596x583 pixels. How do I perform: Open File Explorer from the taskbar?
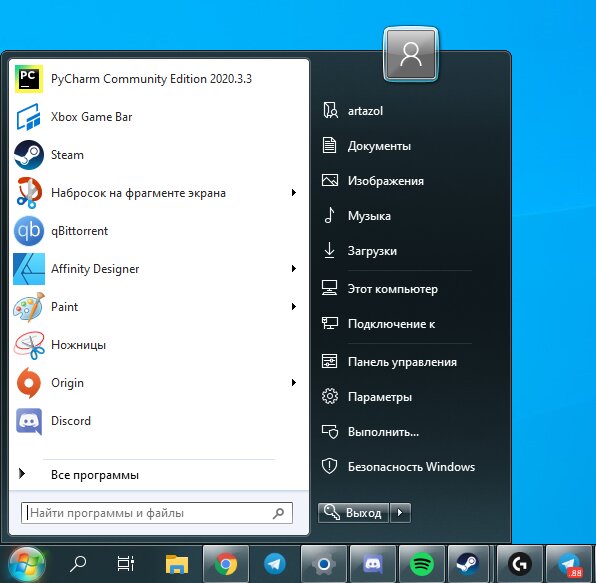[177, 564]
